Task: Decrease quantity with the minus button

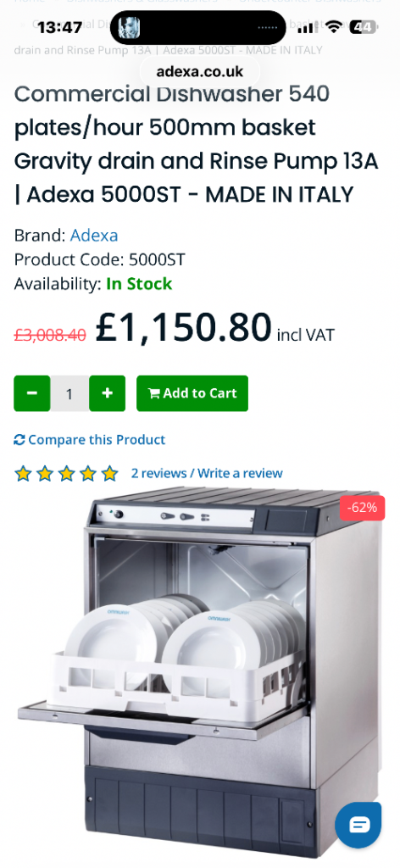Action: [x=32, y=393]
